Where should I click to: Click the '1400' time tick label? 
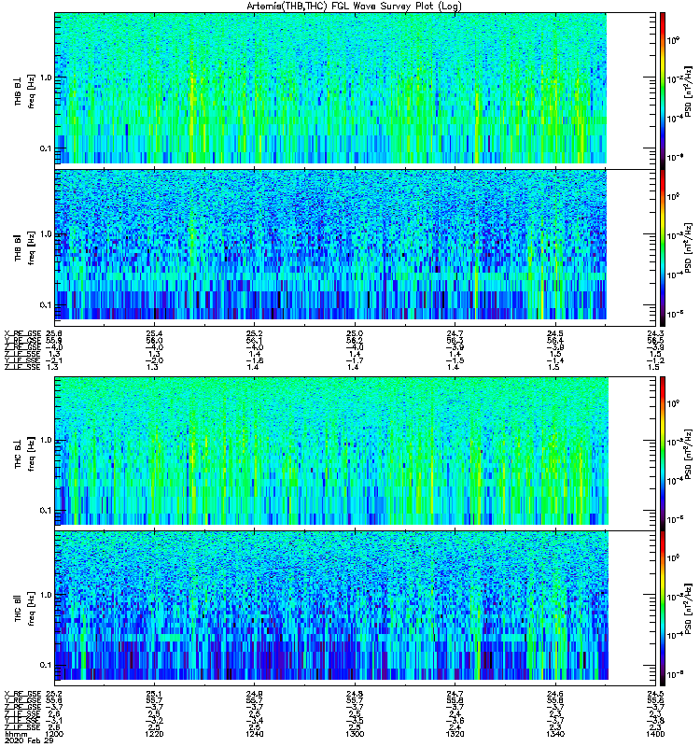[x=655, y=734]
